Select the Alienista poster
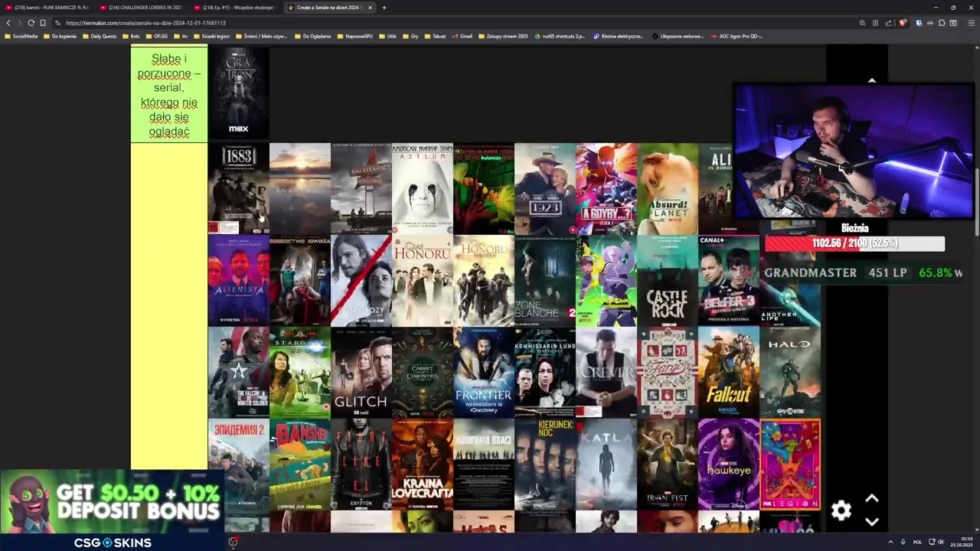 (x=238, y=281)
